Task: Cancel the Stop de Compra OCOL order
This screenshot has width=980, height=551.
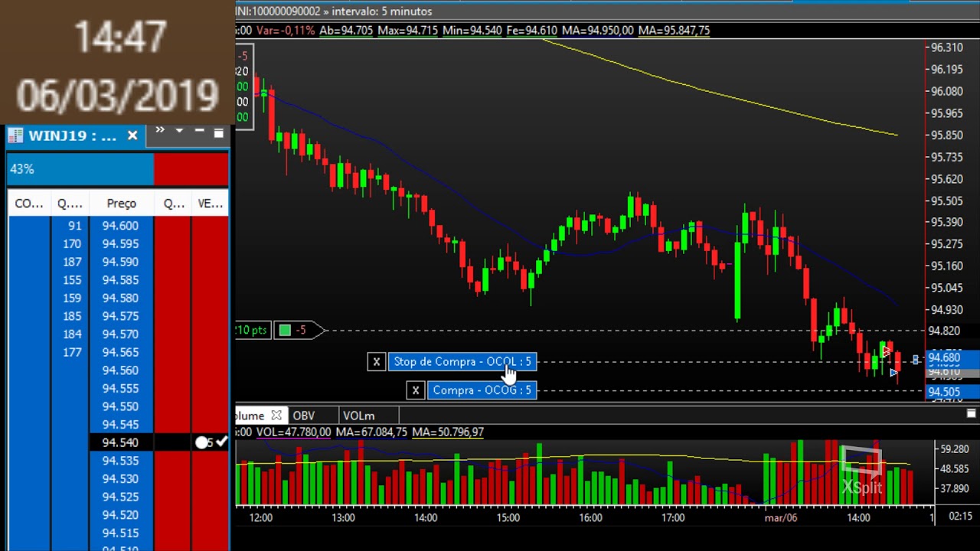Action: tap(376, 362)
